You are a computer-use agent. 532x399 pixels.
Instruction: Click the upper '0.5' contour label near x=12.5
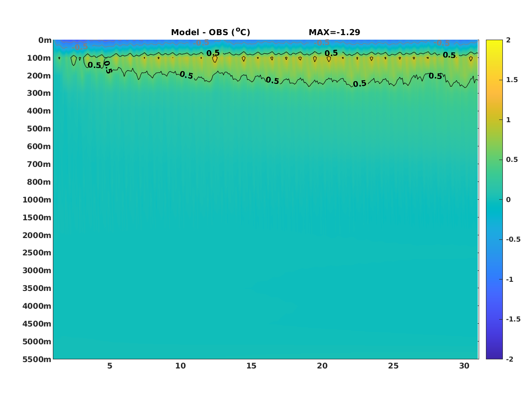[x=213, y=53]
